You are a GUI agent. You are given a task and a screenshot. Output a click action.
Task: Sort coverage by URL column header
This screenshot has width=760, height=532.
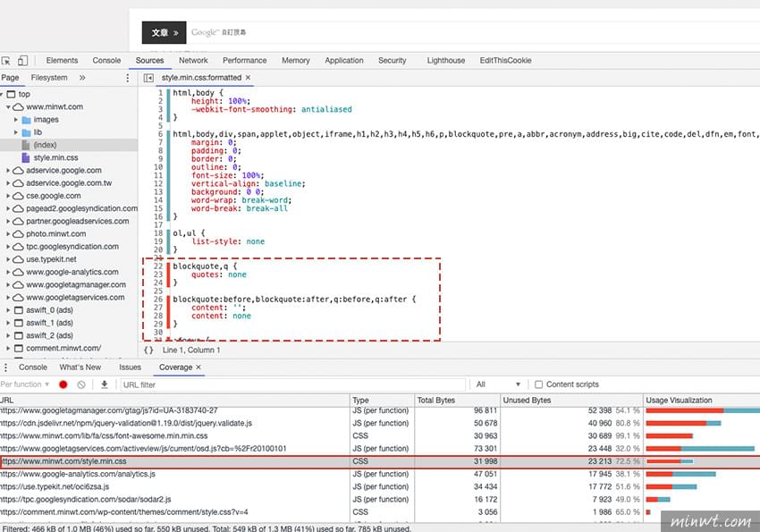coord(174,401)
